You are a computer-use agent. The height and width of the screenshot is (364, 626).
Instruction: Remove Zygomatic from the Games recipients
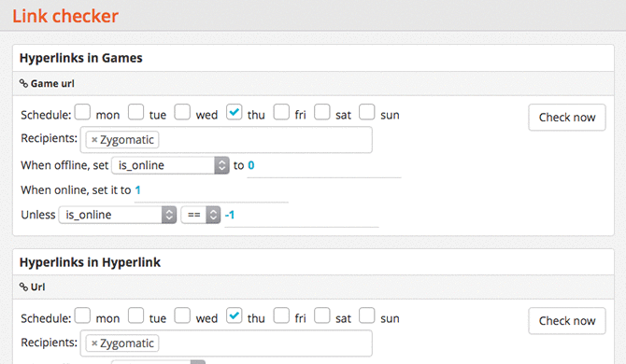click(94, 140)
